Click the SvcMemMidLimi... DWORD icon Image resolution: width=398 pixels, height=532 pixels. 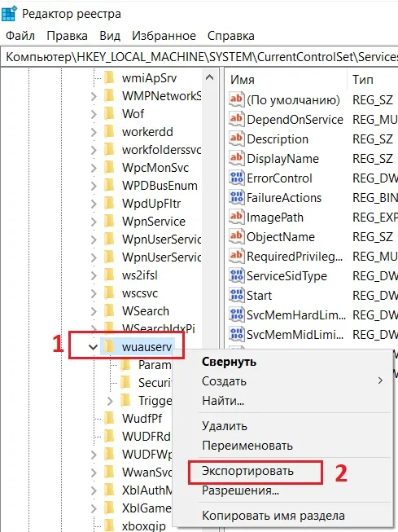[236, 334]
